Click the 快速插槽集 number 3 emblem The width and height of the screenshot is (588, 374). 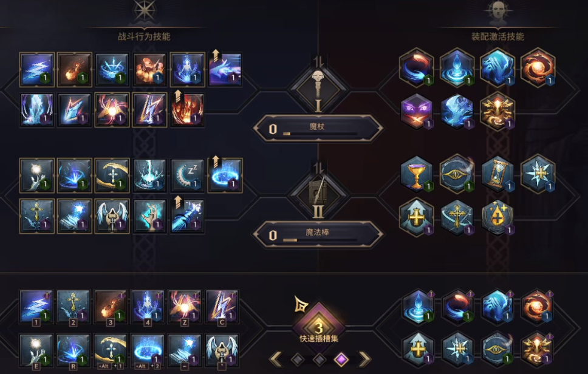point(318,327)
